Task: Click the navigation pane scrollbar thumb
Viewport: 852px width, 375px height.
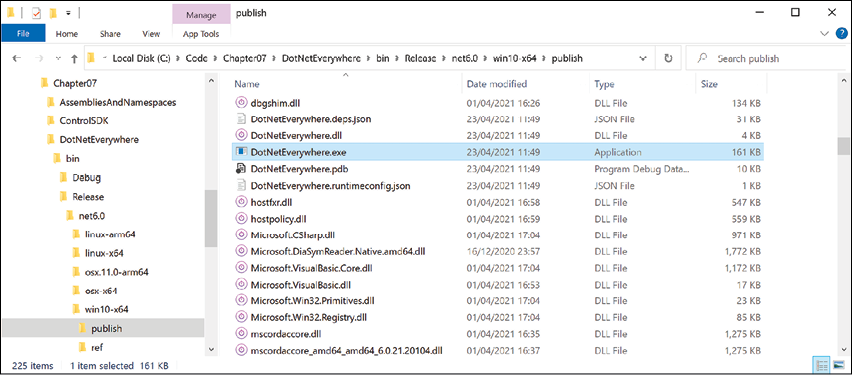Action: click(x=210, y=218)
